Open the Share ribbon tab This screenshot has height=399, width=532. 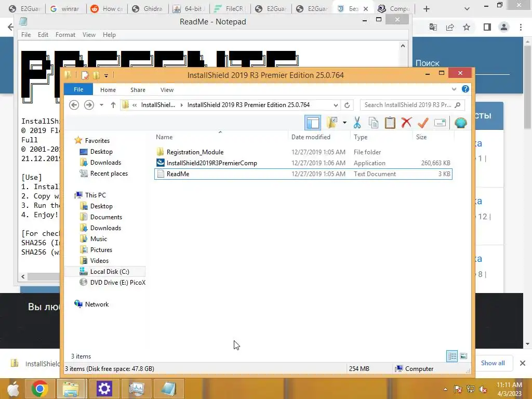pos(138,90)
